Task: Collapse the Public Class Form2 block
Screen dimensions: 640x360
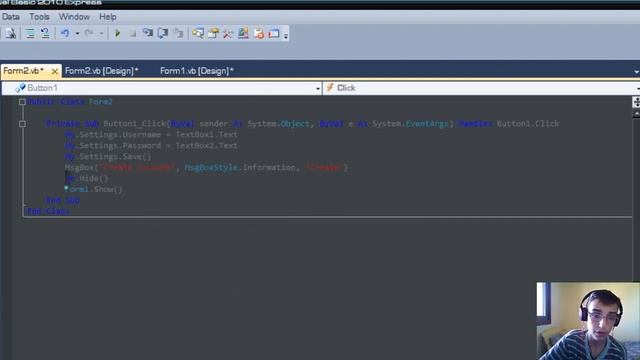Action: click(22, 102)
